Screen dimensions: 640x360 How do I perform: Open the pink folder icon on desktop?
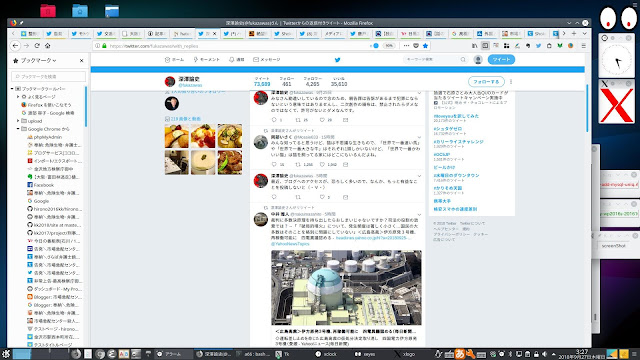48,10
